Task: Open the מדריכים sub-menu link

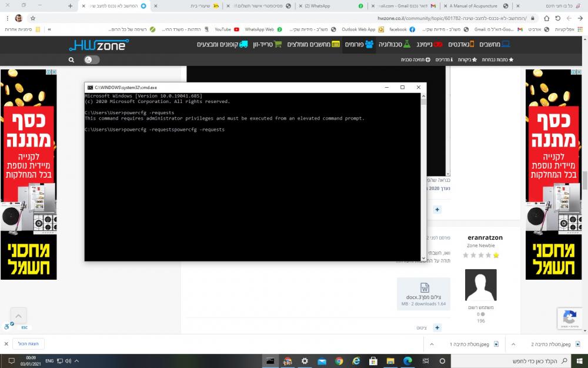Action: point(444,59)
